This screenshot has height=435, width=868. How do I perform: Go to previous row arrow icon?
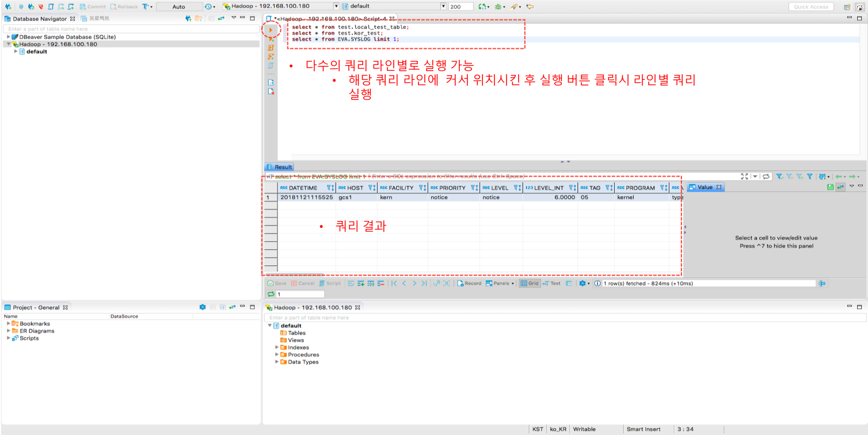(404, 284)
